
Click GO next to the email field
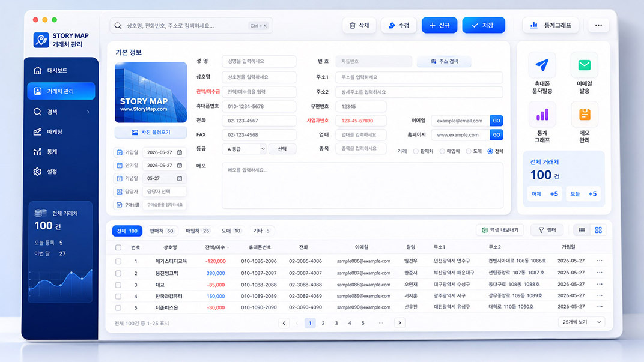pyautogui.click(x=497, y=121)
